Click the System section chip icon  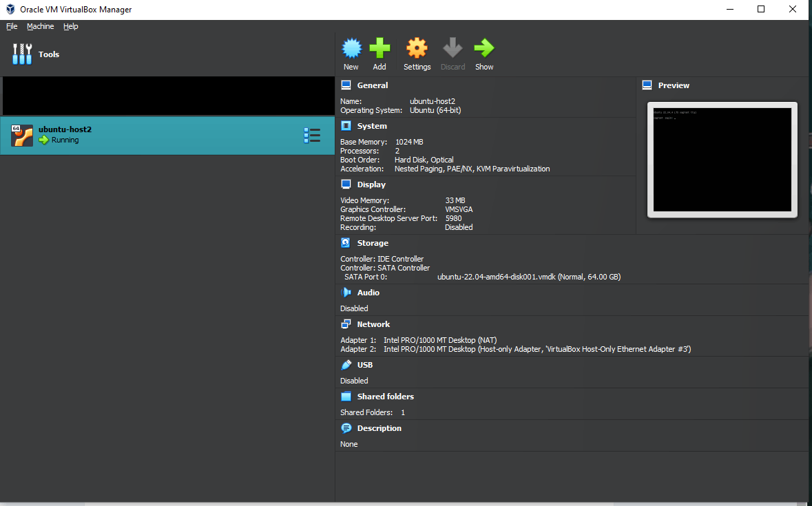pos(346,126)
